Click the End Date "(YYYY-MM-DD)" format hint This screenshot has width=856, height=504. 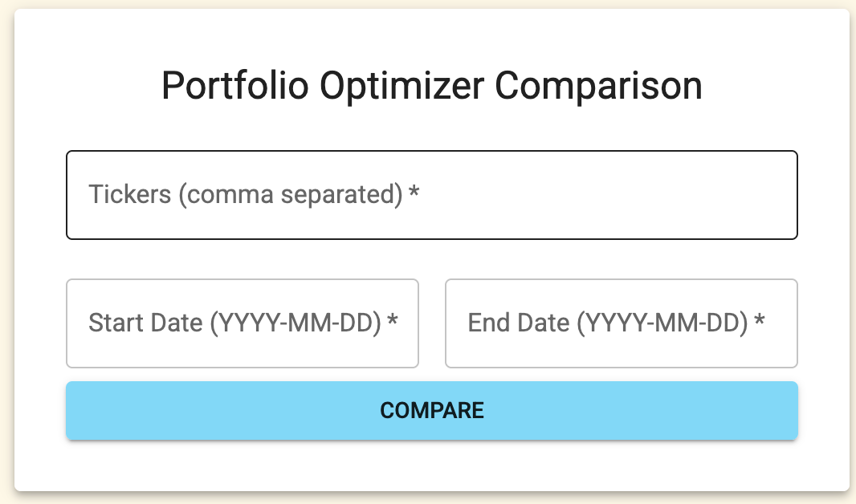click(662, 323)
